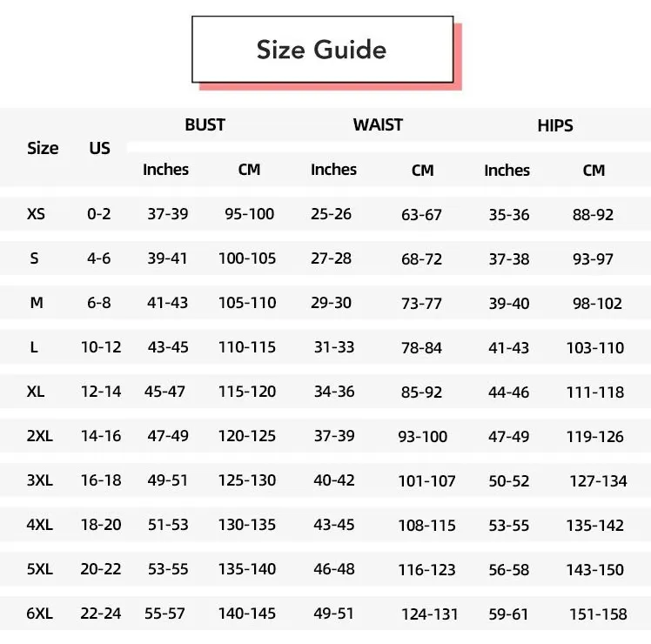Select the HIPS column header
651x644 pixels.
coord(555,126)
